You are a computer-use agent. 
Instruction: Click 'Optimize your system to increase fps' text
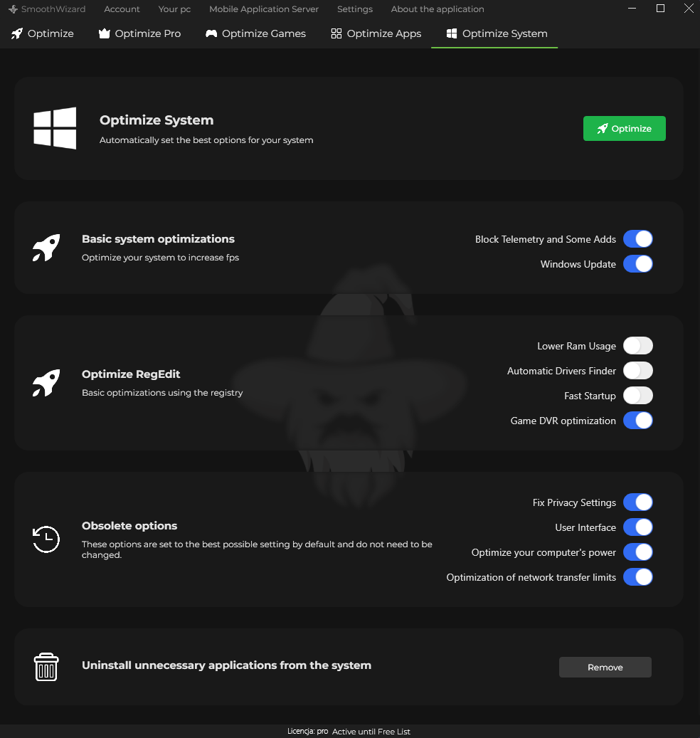[x=161, y=258]
